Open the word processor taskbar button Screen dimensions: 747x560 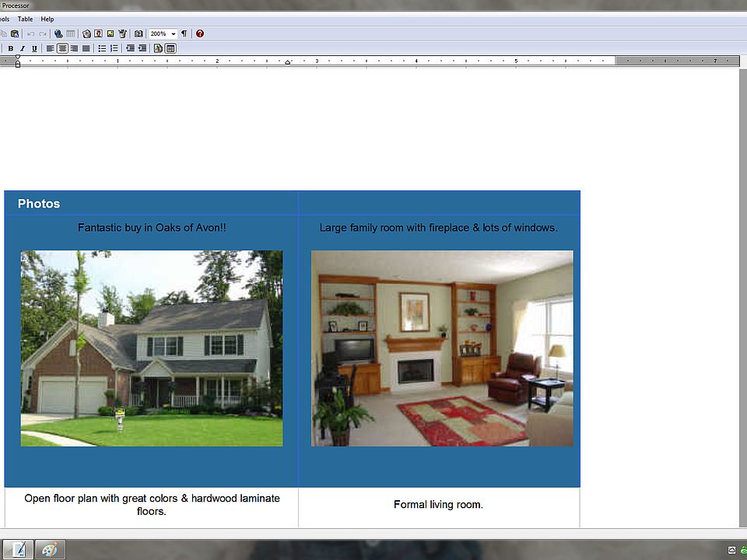(x=18, y=550)
